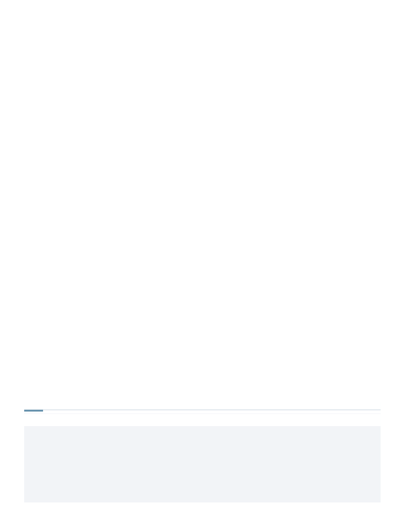Select the top-right corner of gray panel

[380, 427]
